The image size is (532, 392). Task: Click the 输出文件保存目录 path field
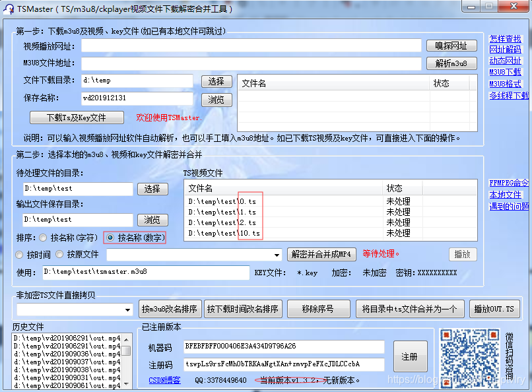[x=78, y=220]
